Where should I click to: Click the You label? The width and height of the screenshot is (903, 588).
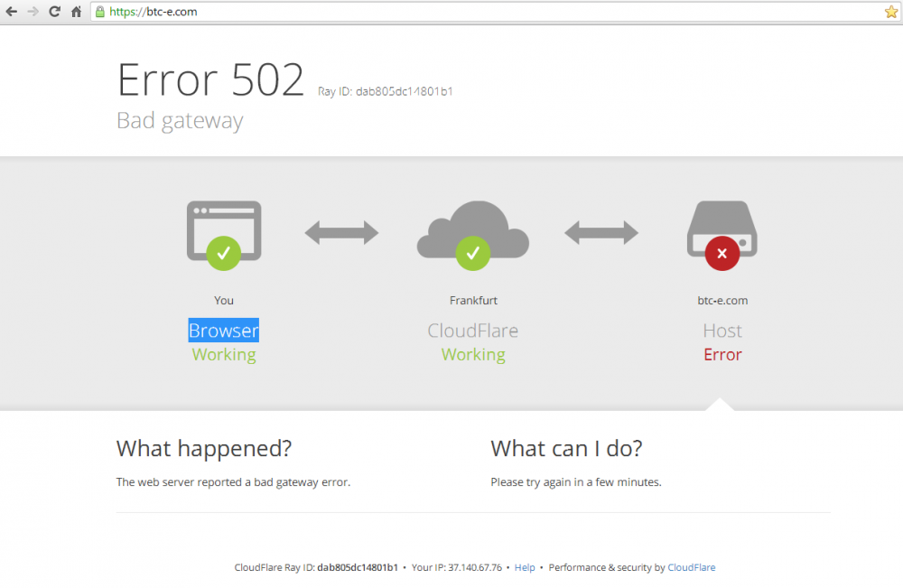click(x=224, y=300)
